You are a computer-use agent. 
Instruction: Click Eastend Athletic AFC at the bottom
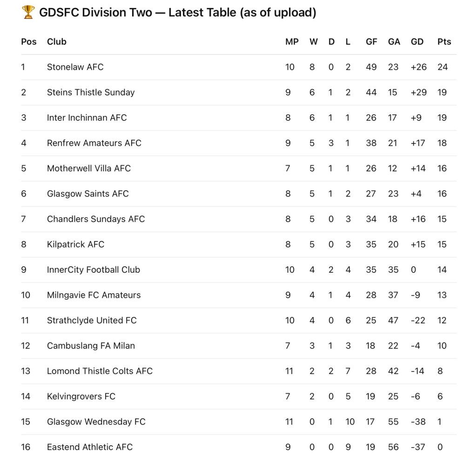point(90,447)
